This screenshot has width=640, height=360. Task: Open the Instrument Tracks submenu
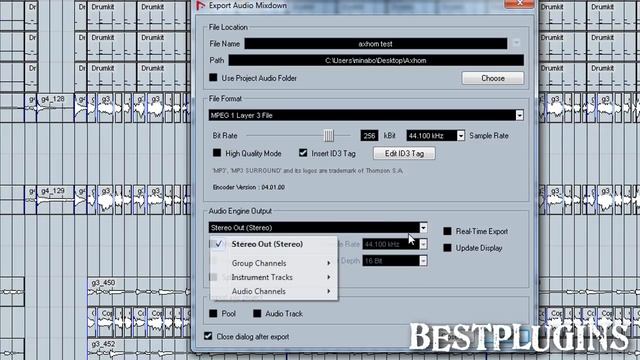[273, 277]
